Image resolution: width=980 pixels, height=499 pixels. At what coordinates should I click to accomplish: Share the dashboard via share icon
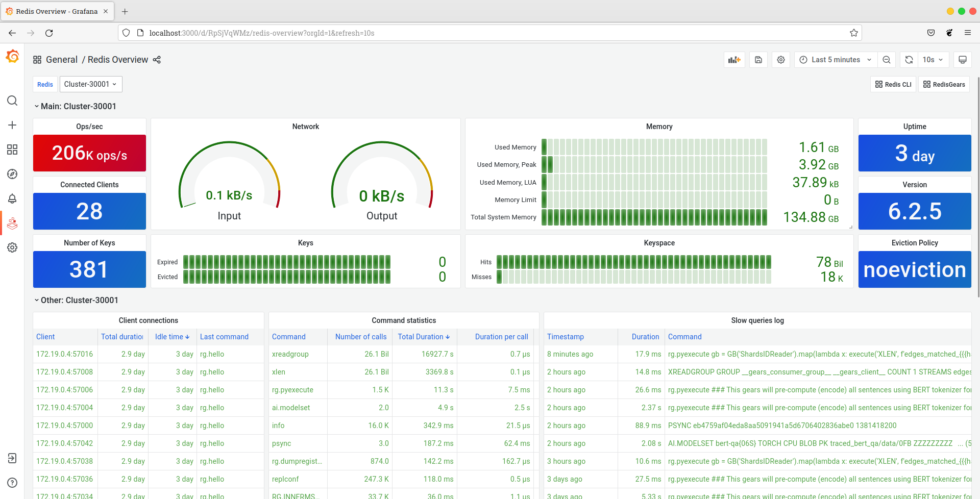coord(157,60)
